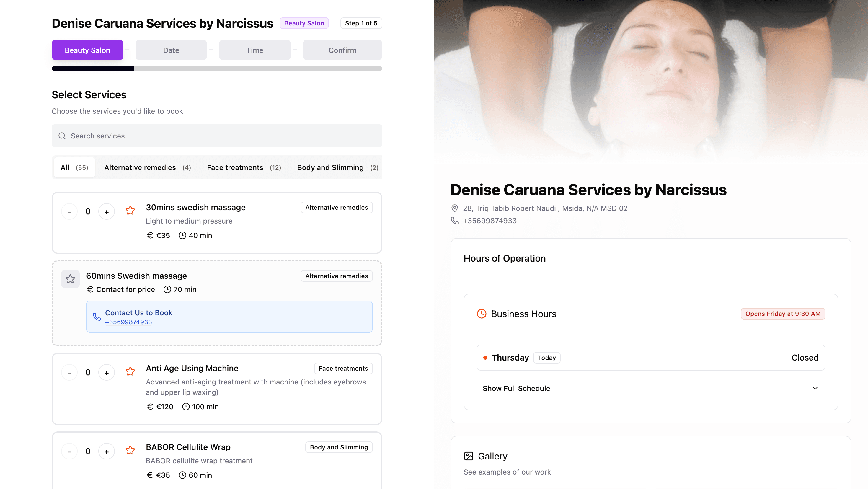Click the phone icon near salon number
Screen dimensions: 868x489
455,221
